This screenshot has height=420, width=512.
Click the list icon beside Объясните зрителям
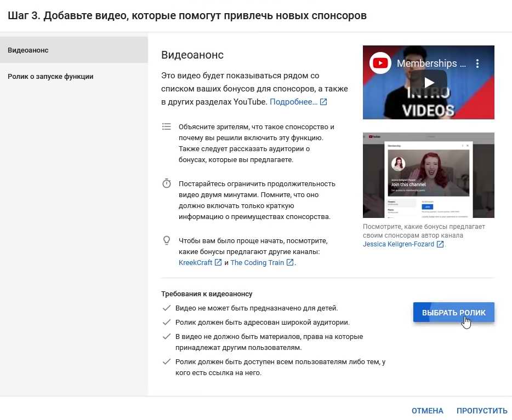click(x=167, y=126)
